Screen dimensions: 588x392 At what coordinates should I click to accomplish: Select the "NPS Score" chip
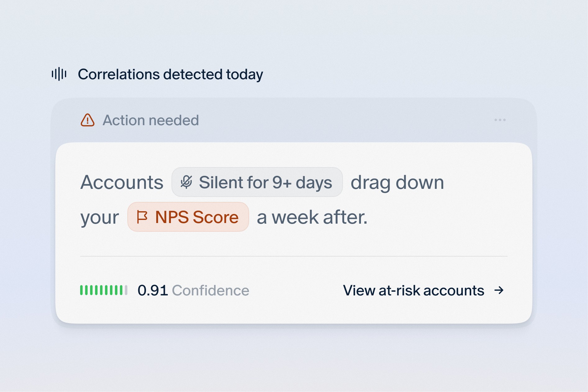click(188, 217)
